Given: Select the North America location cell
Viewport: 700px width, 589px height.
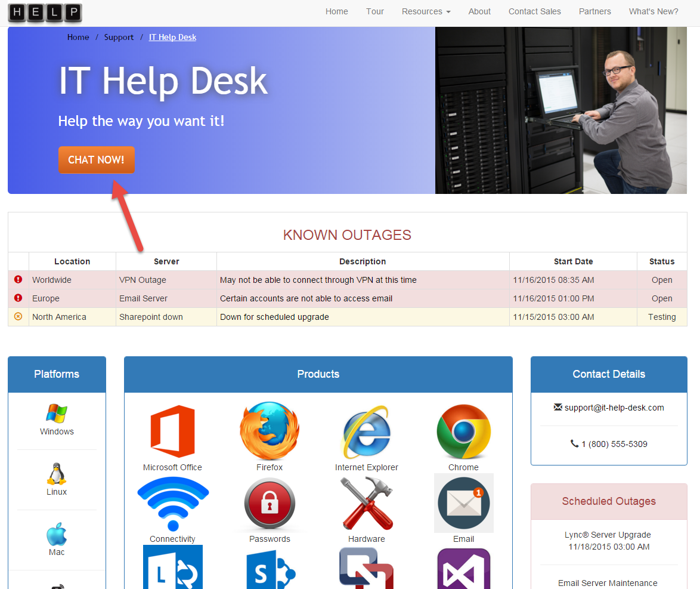Looking at the screenshot, I should [x=72, y=317].
